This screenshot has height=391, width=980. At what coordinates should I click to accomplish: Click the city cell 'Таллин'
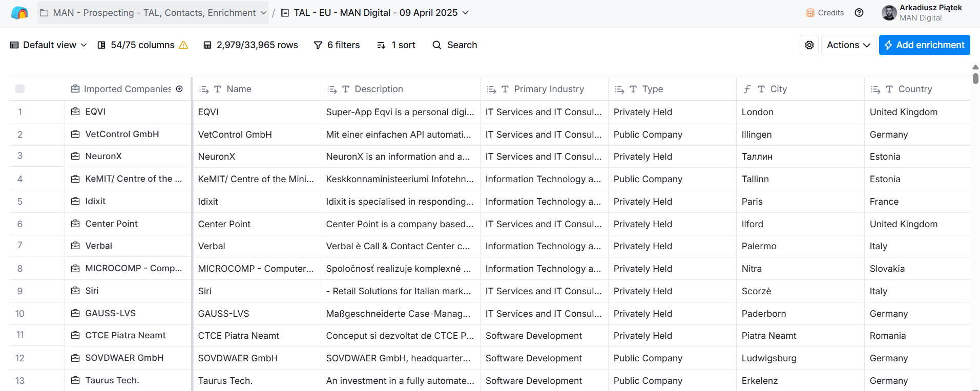(x=800, y=157)
